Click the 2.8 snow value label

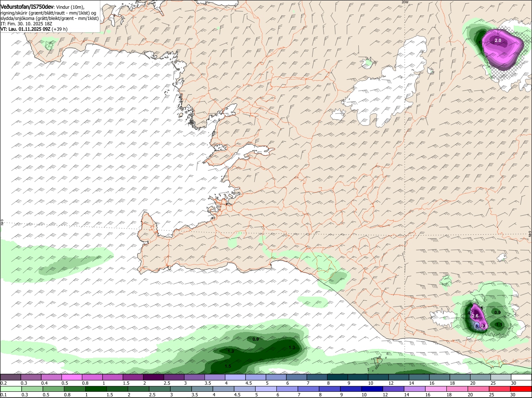(484, 327)
